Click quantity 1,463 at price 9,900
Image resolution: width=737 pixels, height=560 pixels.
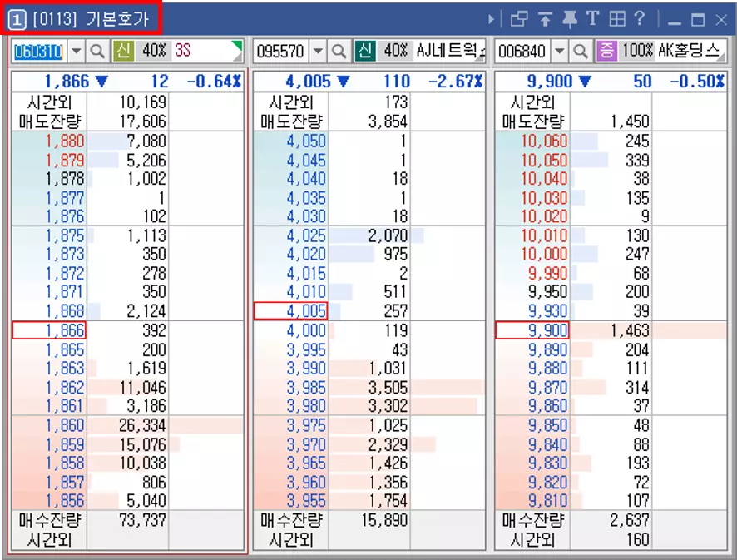click(x=630, y=330)
